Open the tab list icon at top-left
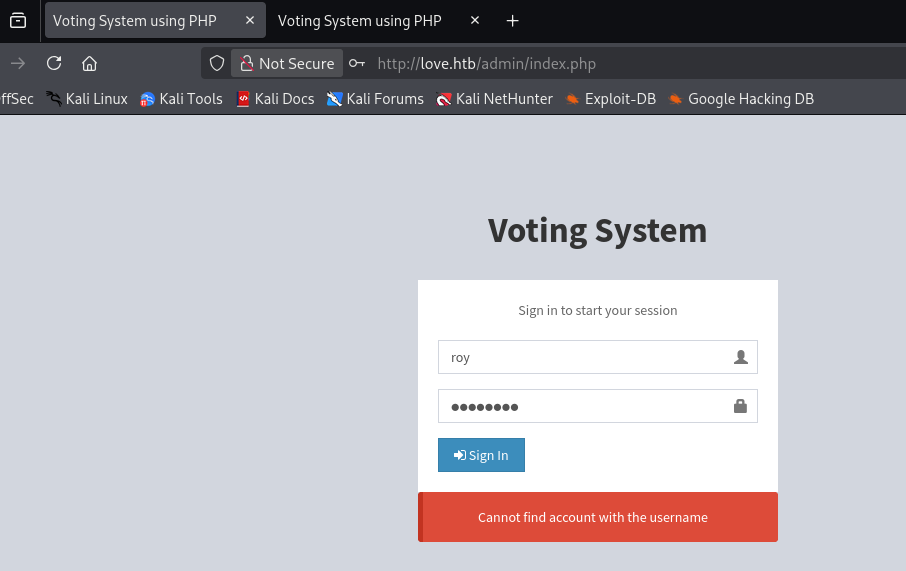The width and height of the screenshot is (906, 571). click(x=18, y=20)
